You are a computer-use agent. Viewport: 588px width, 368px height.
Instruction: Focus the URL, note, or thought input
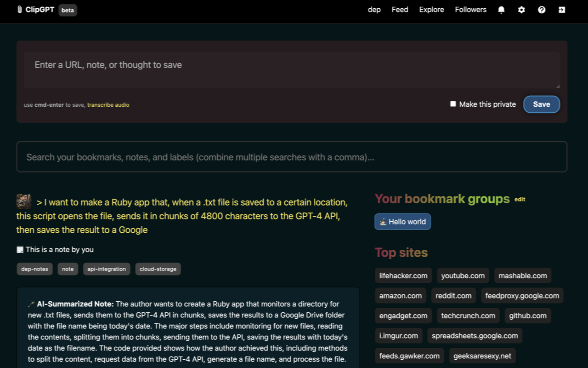pos(292,69)
